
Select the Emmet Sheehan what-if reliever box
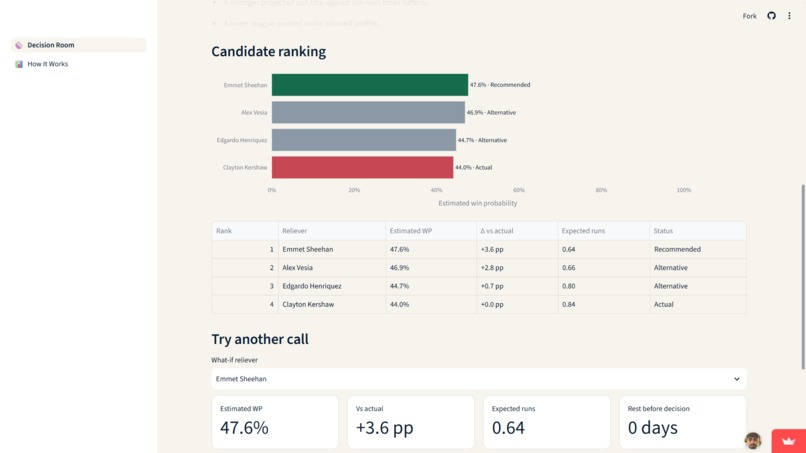pos(479,379)
